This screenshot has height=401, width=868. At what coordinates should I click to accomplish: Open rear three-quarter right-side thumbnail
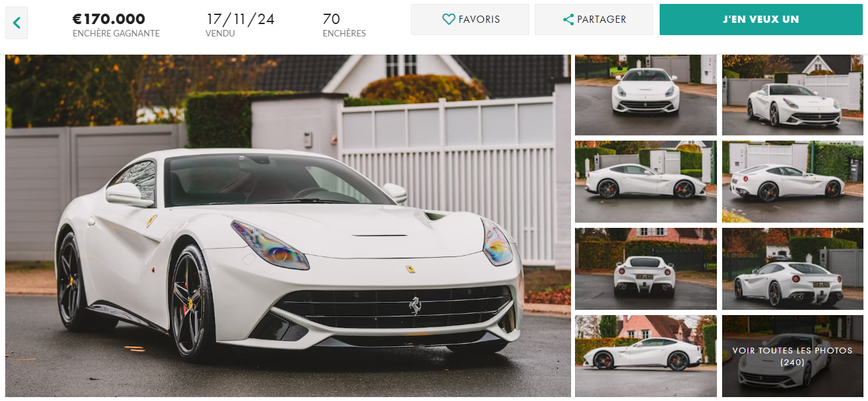[792, 269]
